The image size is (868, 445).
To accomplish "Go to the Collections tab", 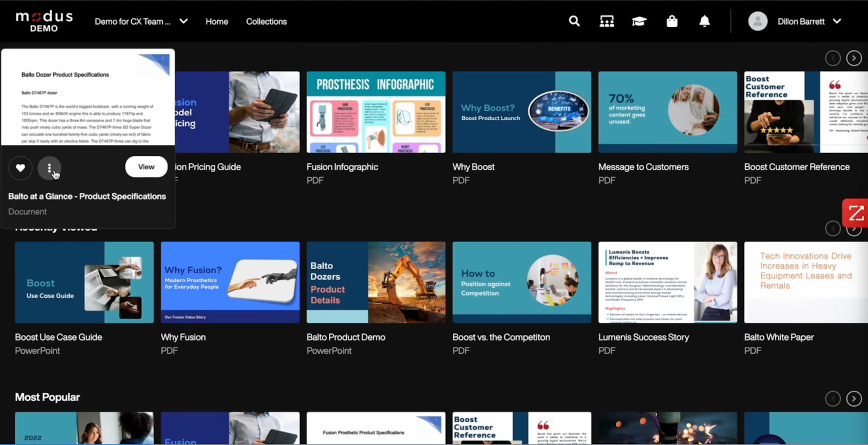I will pos(266,21).
